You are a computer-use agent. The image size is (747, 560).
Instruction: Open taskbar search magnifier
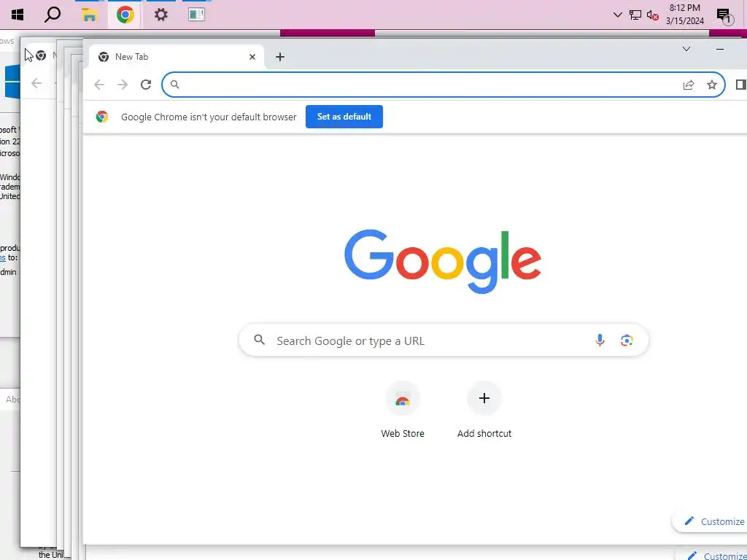(53, 15)
